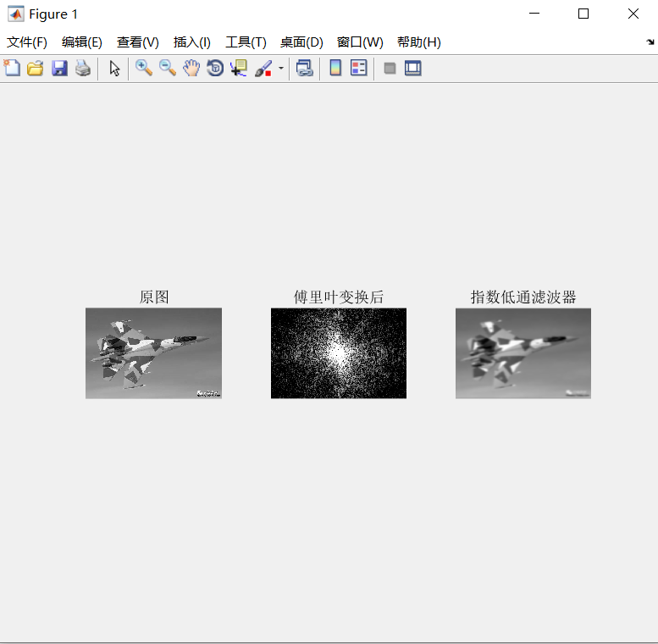Select the Data Cursor tool

coord(239,68)
